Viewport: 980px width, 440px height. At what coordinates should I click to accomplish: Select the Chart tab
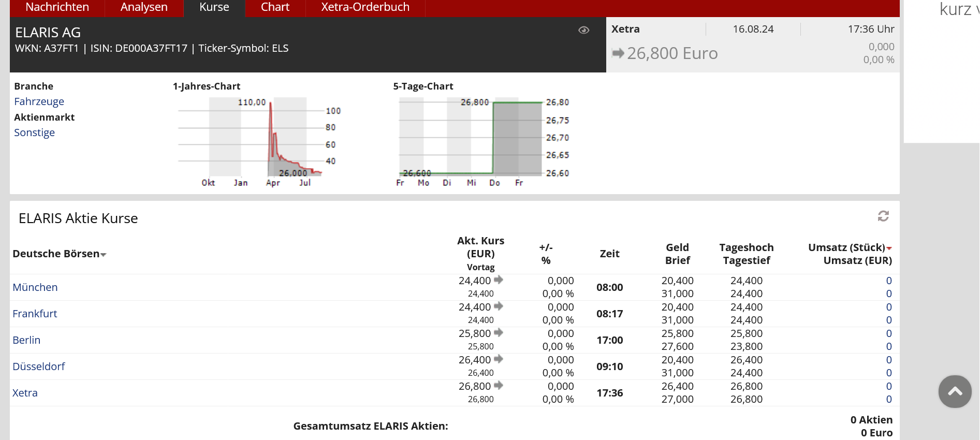275,7
